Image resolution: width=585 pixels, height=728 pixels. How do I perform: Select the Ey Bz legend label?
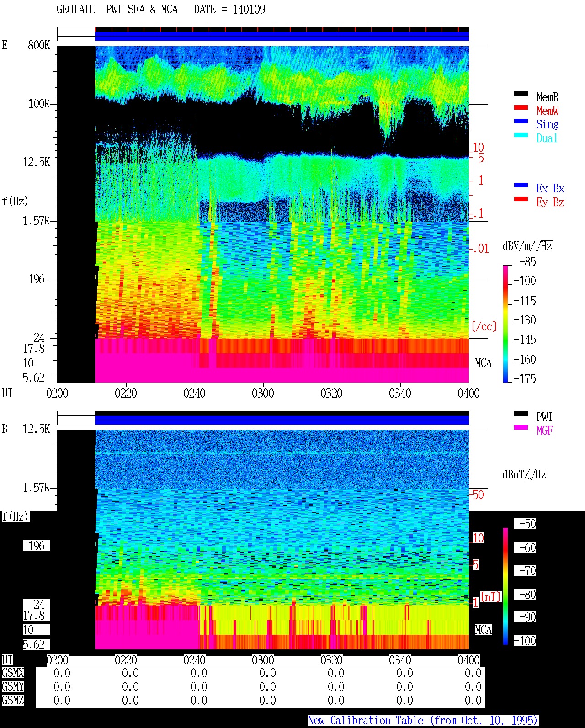point(550,202)
